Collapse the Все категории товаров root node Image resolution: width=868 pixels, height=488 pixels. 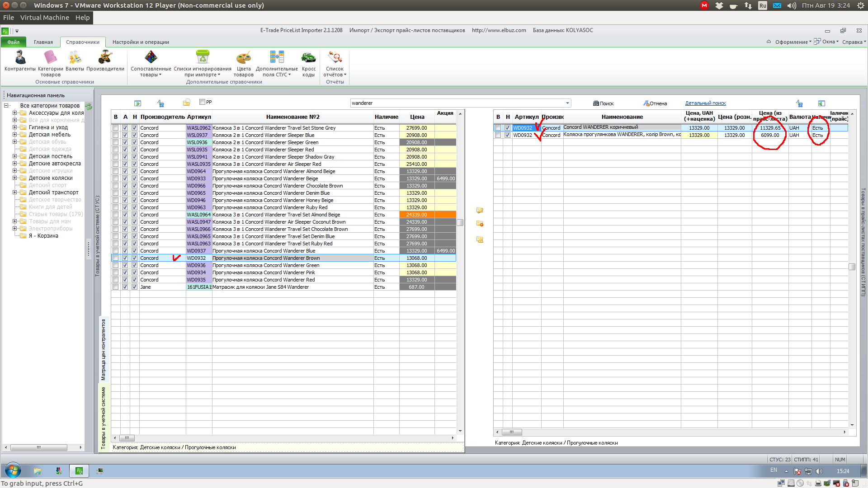6,106
